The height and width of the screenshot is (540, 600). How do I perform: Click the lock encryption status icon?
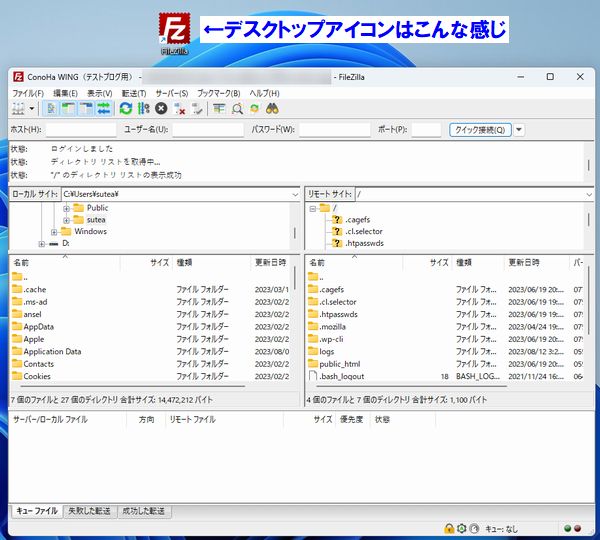448,529
